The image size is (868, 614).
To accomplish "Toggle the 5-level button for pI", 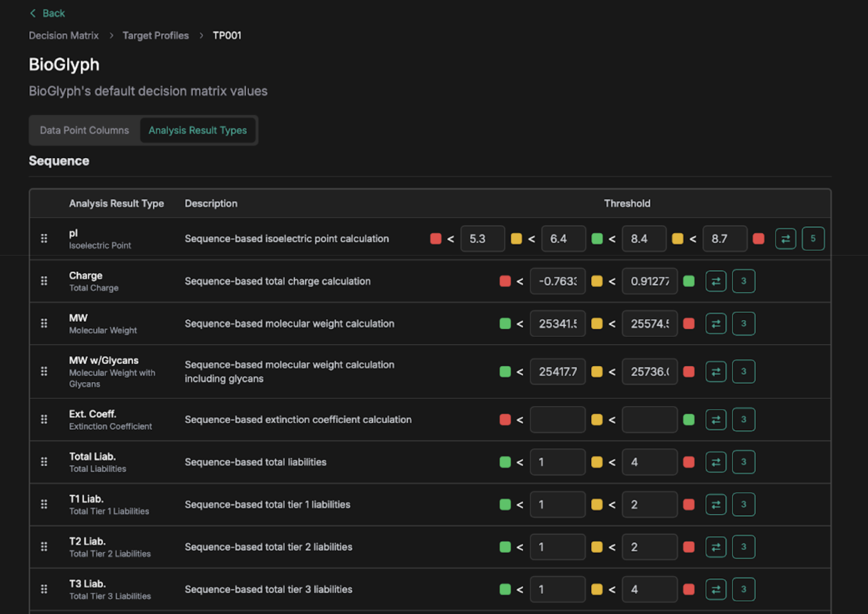I will 813,239.
